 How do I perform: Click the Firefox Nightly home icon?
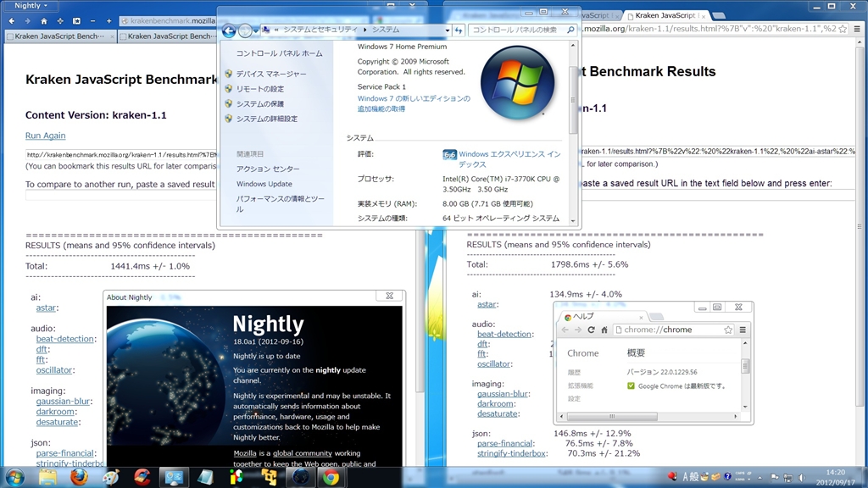pyautogui.click(x=44, y=20)
